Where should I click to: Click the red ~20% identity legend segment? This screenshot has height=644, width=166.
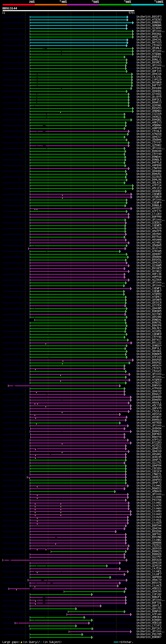[18, 4]
